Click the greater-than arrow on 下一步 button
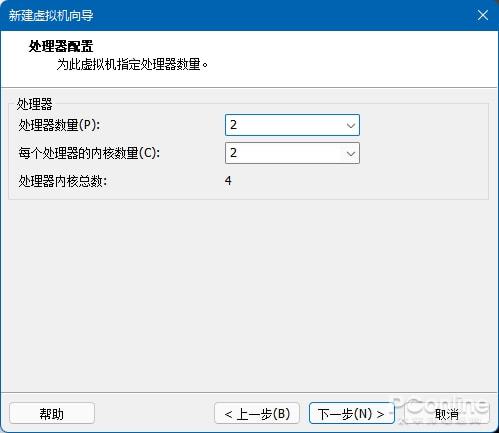Image resolution: width=499 pixels, height=433 pixels. [380, 414]
